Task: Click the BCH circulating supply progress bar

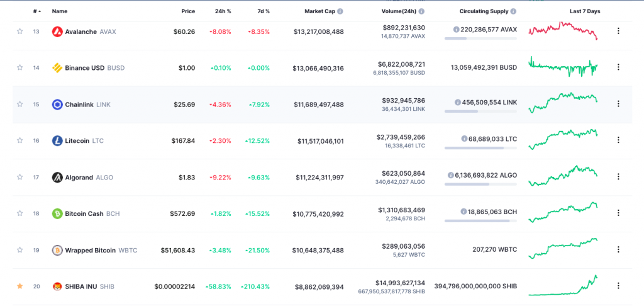Action: (480, 220)
